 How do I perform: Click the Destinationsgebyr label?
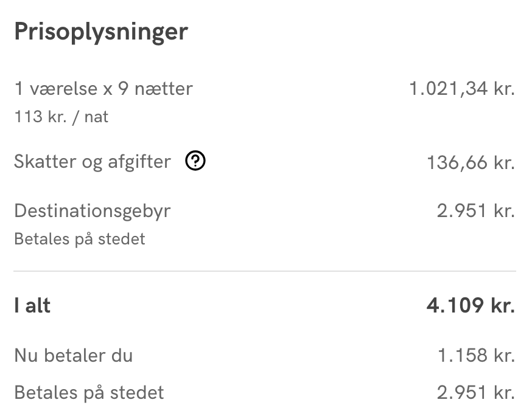tap(93, 212)
